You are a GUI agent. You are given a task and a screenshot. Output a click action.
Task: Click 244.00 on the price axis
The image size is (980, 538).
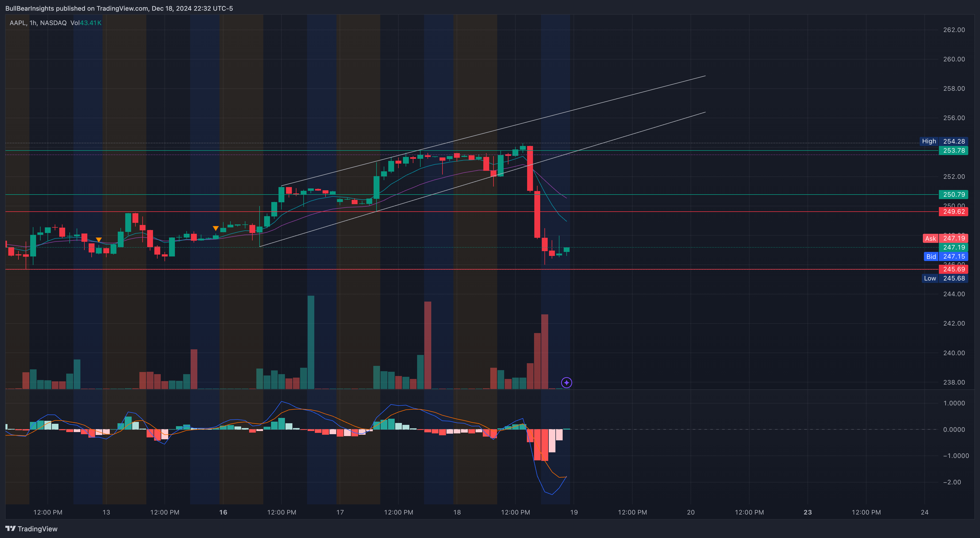click(x=954, y=294)
